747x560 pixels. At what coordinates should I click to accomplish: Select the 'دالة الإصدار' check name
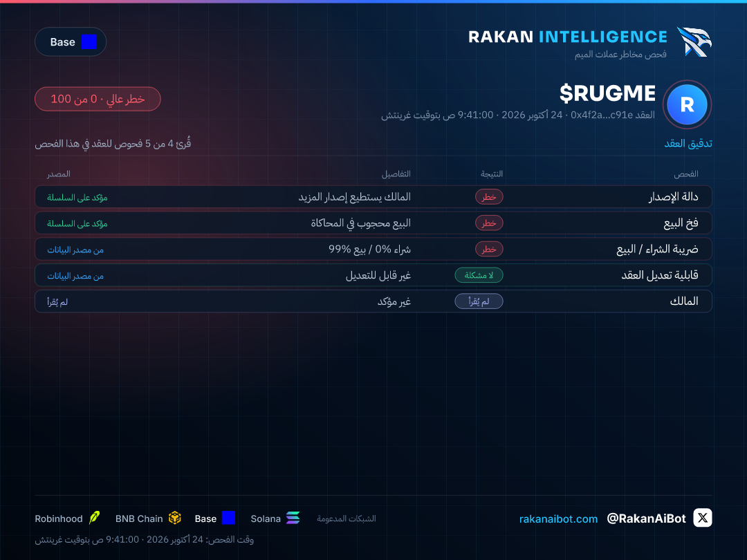673,197
